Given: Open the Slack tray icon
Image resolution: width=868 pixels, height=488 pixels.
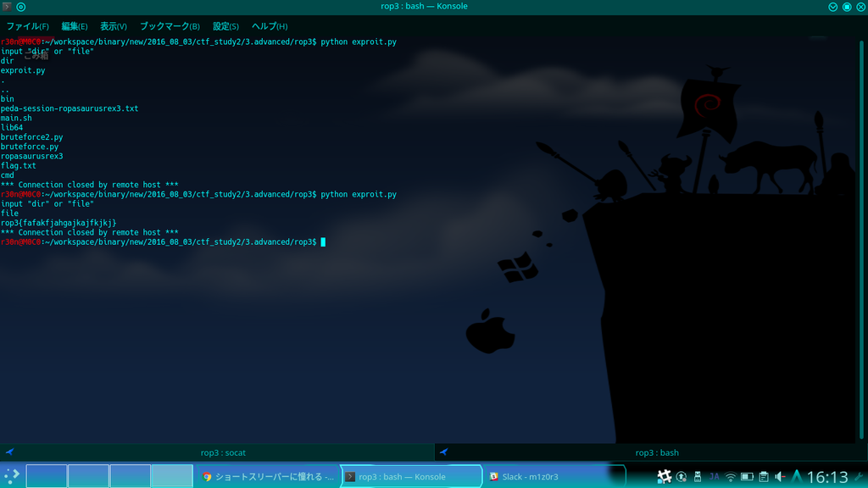Looking at the screenshot, I should click(664, 476).
